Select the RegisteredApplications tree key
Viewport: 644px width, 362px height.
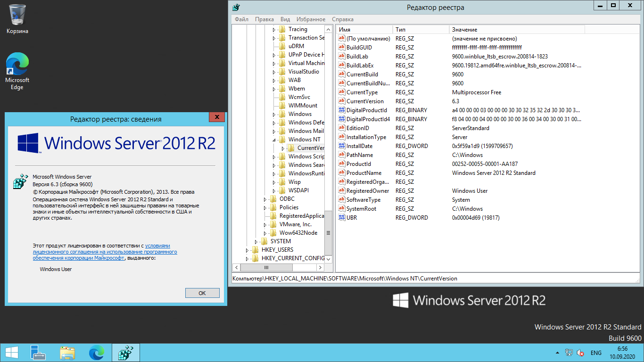[302, 216]
